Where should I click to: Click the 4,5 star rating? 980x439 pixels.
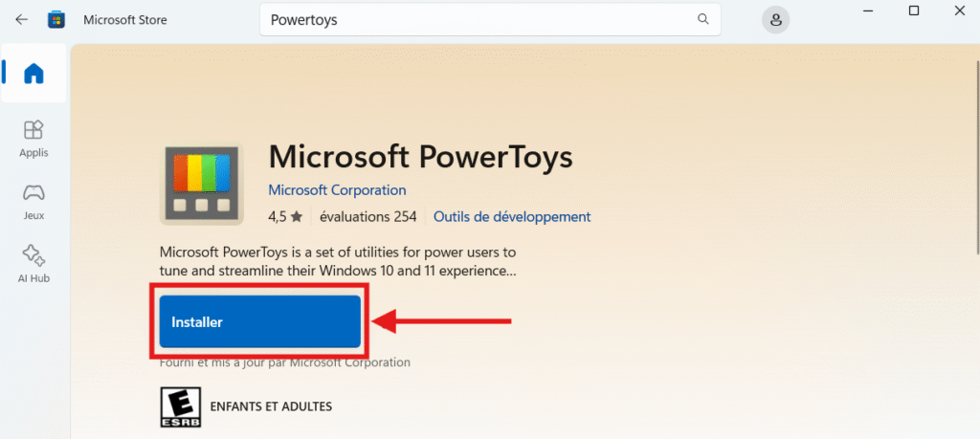285,217
